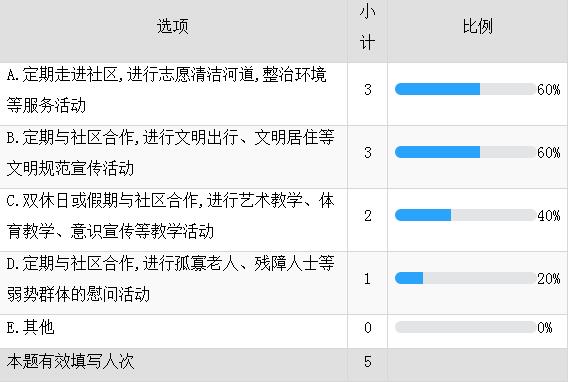Click the 20% percentage label
The image size is (570, 382).
[549, 279]
